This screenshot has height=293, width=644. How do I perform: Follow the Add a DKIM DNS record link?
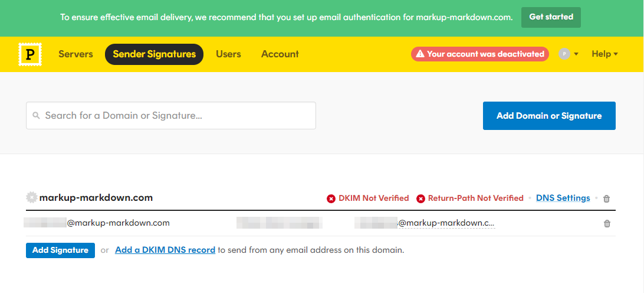click(165, 250)
